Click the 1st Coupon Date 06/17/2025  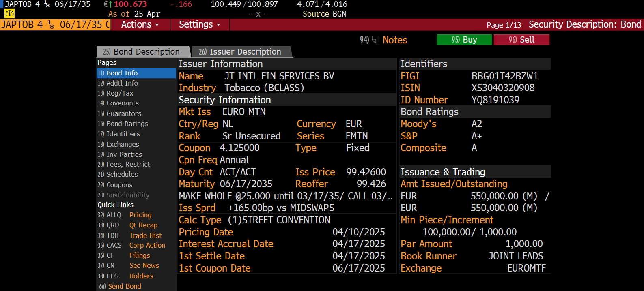point(359,268)
